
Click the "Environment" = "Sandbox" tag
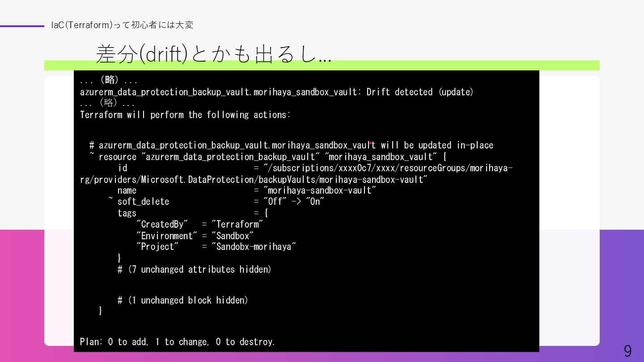(x=195, y=236)
